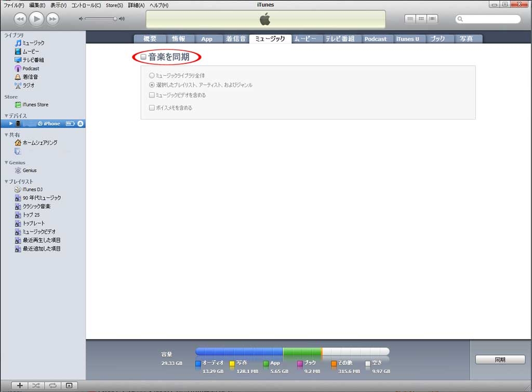Open 最近追加した項目 playlist
Image resolution: width=532 pixels, height=392 pixels.
pyautogui.click(x=37, y=249)
